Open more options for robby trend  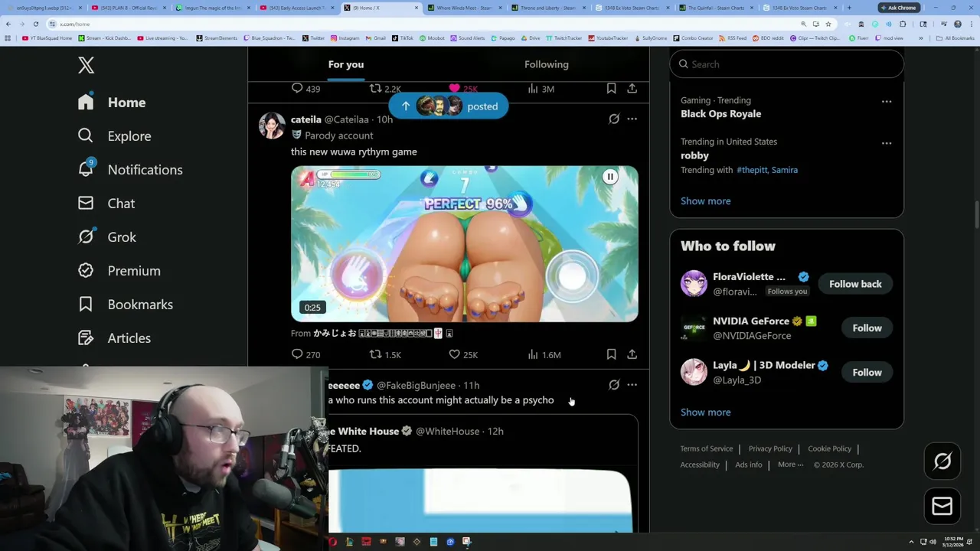tap(886, 142)
